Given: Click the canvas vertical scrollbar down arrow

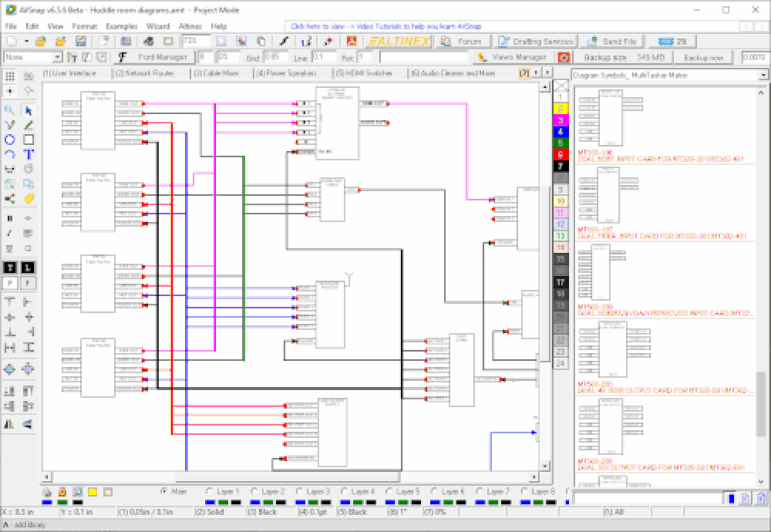Looking at the screenshot, I should point(545,466).
